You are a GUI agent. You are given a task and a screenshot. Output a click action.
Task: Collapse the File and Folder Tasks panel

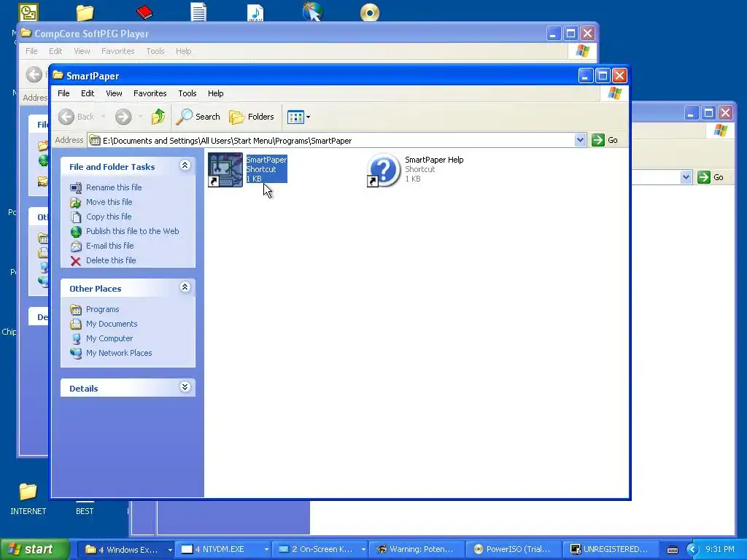pos(185,166)
